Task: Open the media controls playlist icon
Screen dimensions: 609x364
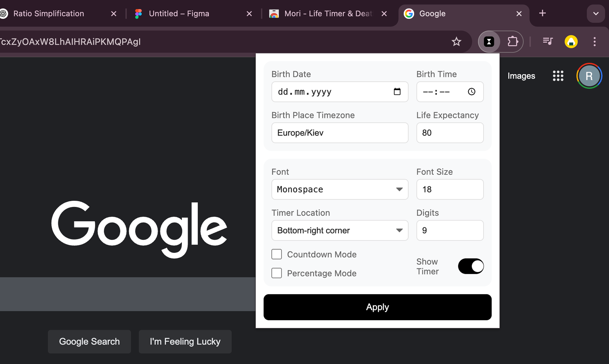Action: point(548,41)
